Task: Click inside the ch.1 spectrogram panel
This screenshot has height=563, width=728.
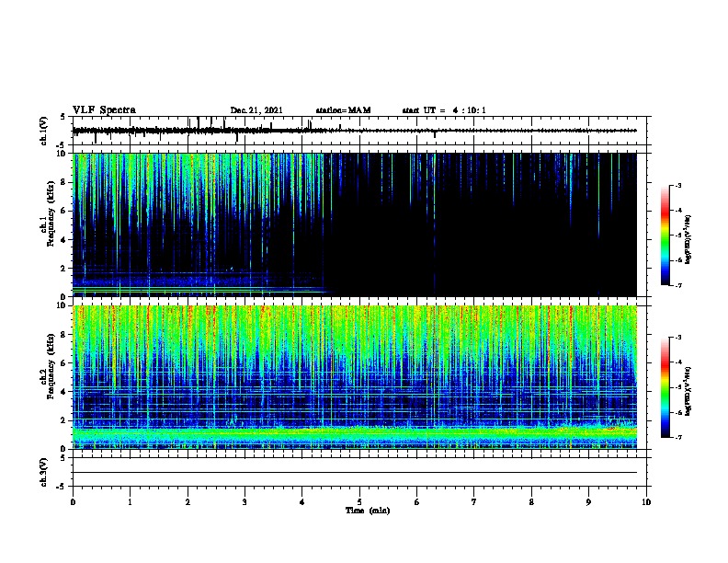Action: click(x=355, y=224)
